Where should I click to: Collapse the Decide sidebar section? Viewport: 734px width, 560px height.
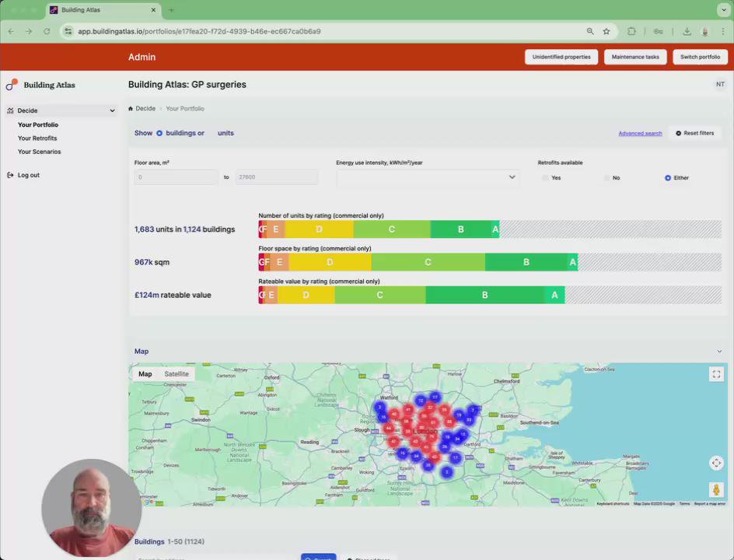click(112, 110)
